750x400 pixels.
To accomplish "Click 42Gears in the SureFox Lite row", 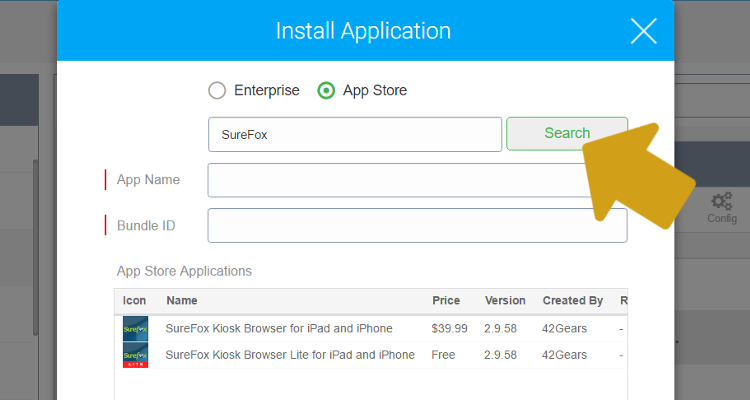I will 564,355.
